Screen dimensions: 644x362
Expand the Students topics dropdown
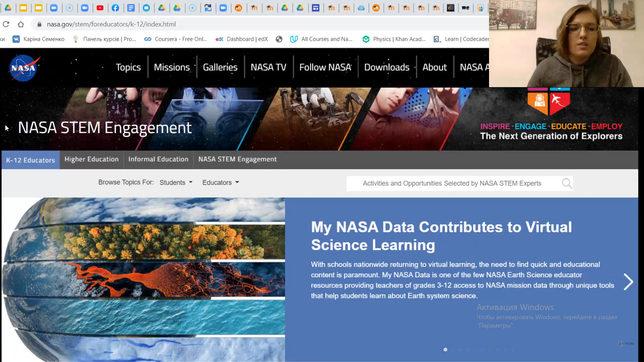click(176, 182)
